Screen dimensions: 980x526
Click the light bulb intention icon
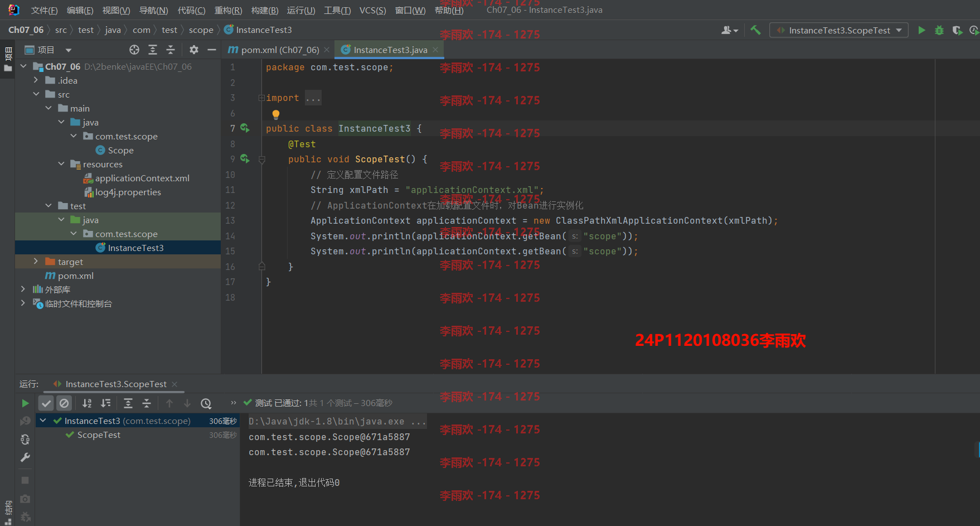tap(275, 114)
